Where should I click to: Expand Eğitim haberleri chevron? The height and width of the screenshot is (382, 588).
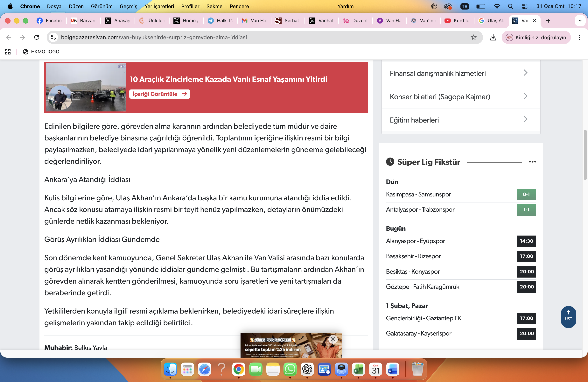tap(526, 120)
